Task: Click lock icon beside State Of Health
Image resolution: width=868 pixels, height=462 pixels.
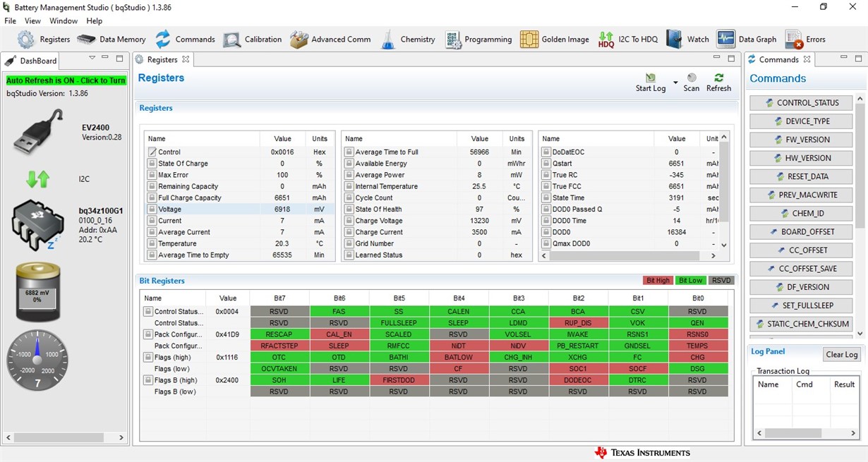Action: pos(349,209)
